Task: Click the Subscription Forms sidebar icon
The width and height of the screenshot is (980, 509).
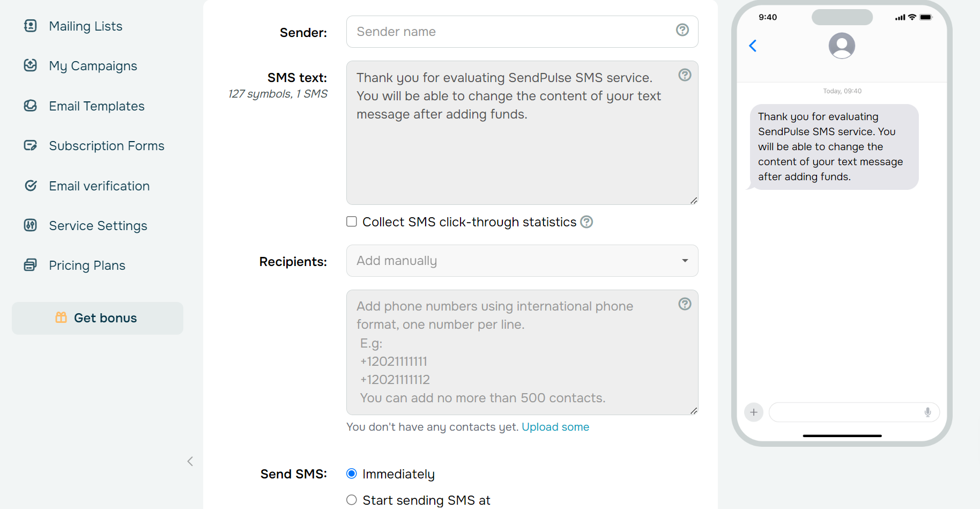Action: 31,145
